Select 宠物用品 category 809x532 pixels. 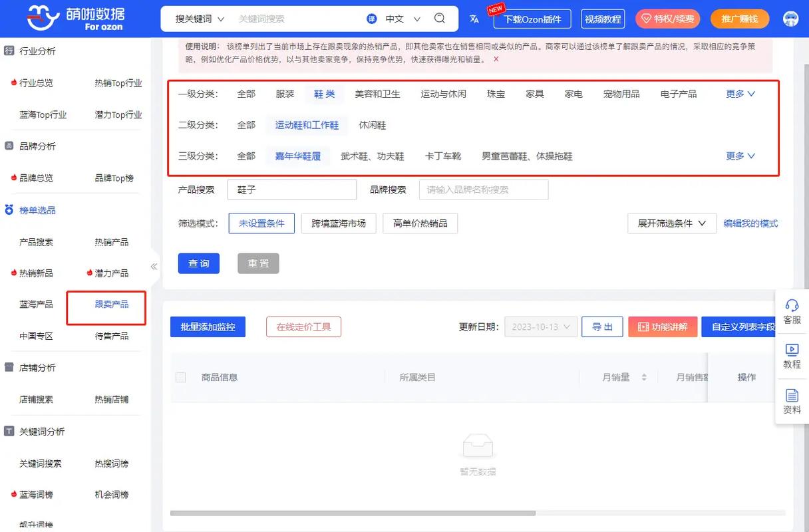point(621,94)
